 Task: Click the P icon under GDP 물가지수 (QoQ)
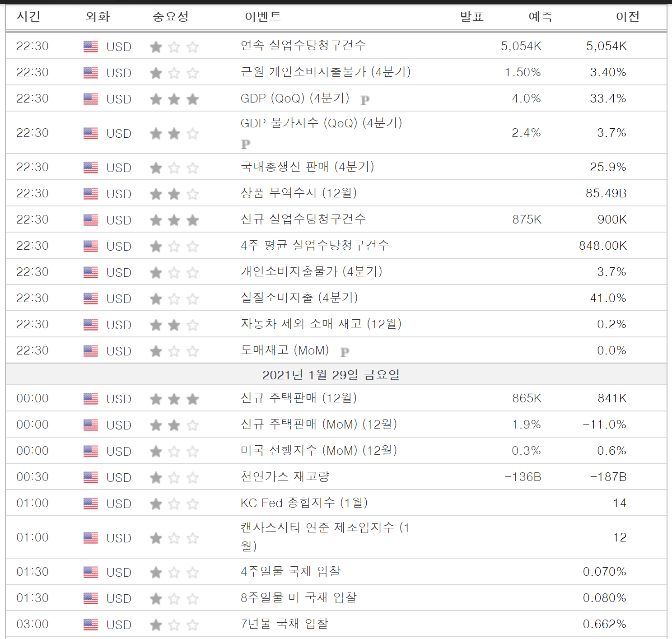246,144
